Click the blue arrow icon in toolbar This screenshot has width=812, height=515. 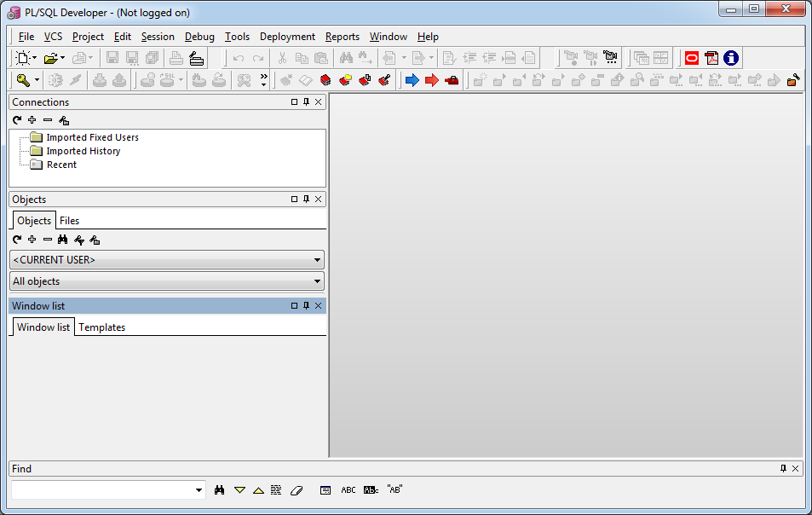click(412, 80)
